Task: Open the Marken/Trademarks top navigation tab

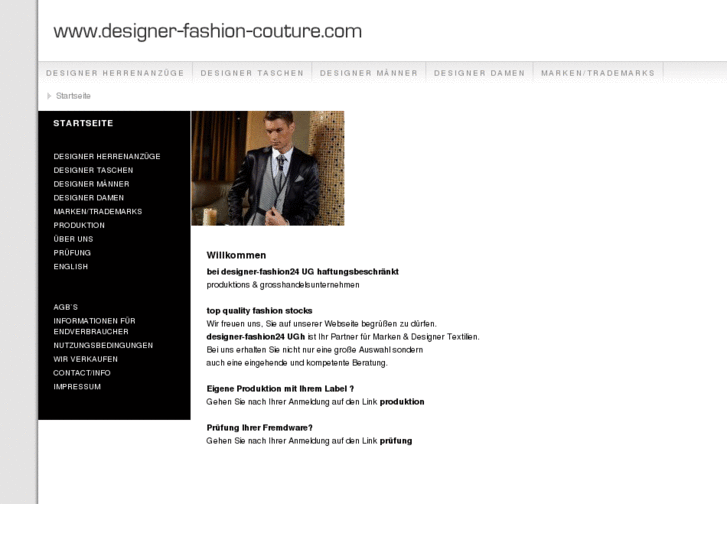Action: click(x=598, y=73)
